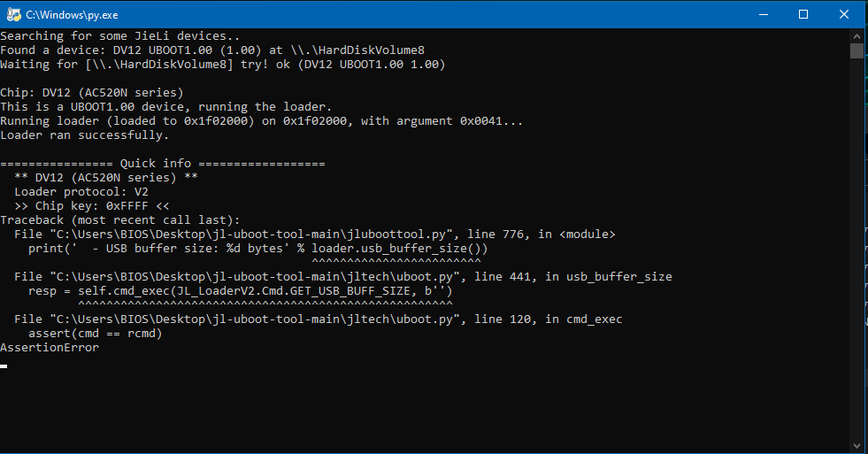Open the py.exe window system menu icon
This screenshot has height=454, width=868.
(13, 15)
